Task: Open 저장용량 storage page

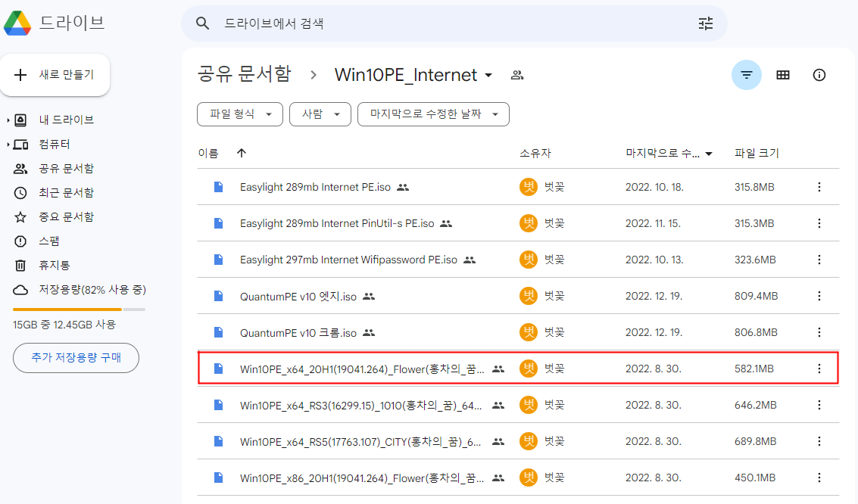Action: (92, 290)
